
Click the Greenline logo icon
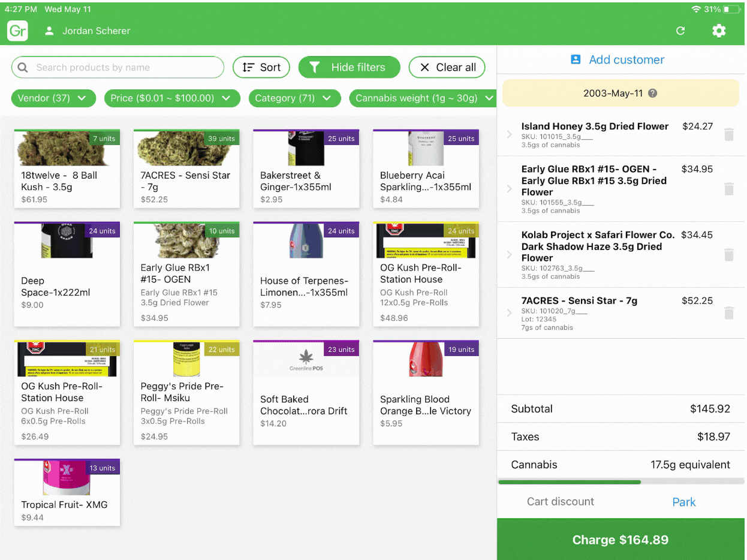click(17, 31)
